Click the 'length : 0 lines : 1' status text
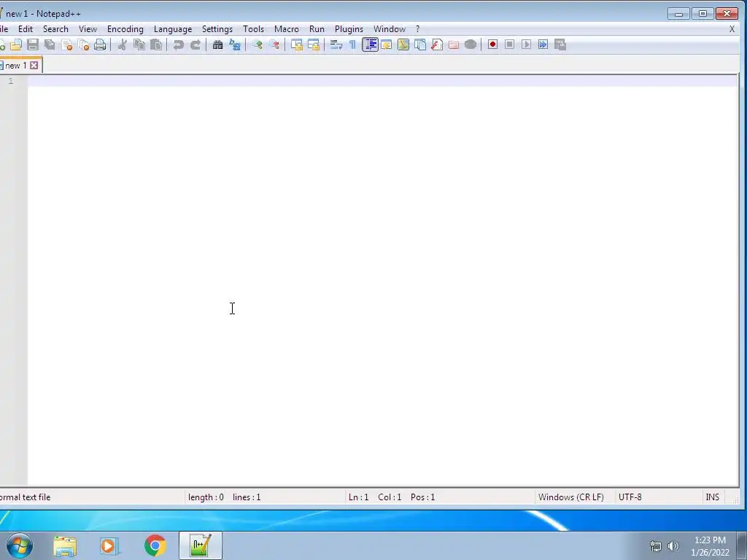Viewport: 747px width, 560px height. pyautogui.click(x=225, y=497)
